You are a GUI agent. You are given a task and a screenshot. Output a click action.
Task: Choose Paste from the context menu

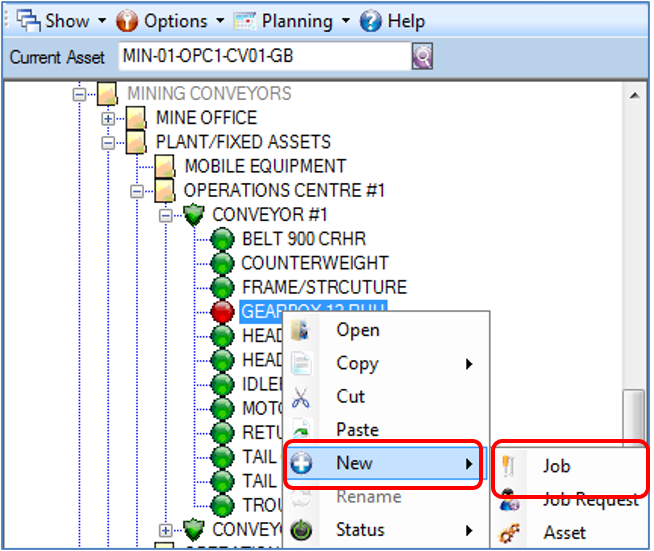point(386,430)
